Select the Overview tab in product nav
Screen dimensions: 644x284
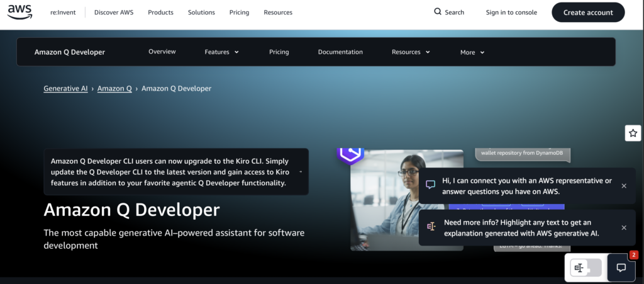coord(162,52)
